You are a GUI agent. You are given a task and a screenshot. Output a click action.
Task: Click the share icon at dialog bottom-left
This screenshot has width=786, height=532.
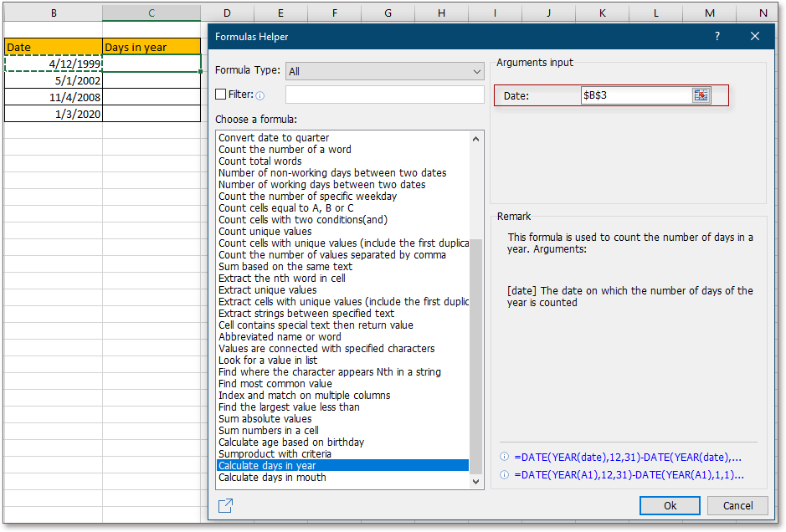[x=225, y=505]
